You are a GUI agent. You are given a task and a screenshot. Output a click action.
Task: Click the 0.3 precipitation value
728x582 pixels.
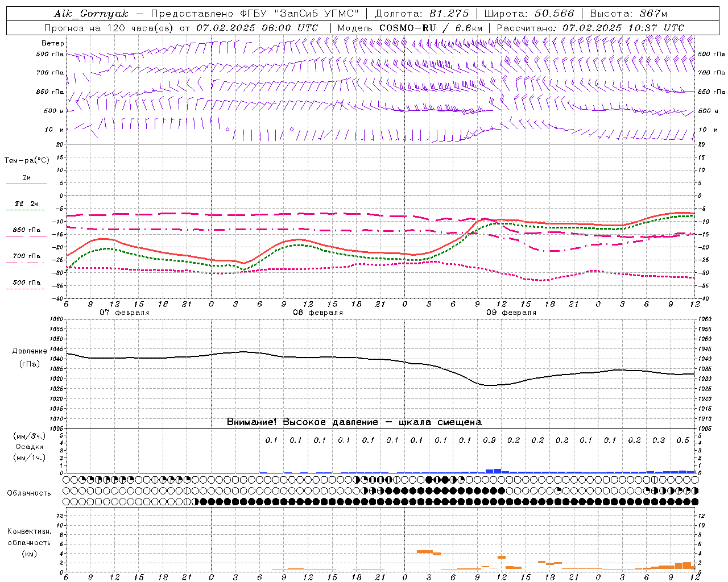pos(659,440)
